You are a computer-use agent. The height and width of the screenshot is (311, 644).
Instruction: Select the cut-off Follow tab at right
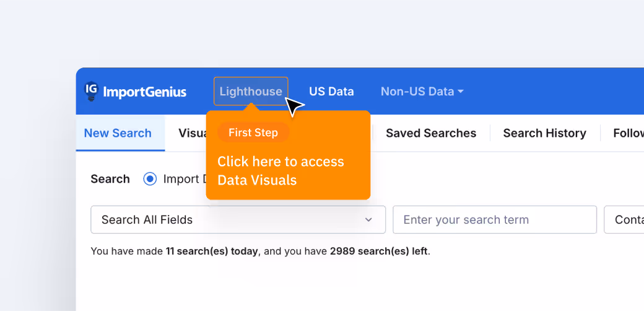(628, 133)
